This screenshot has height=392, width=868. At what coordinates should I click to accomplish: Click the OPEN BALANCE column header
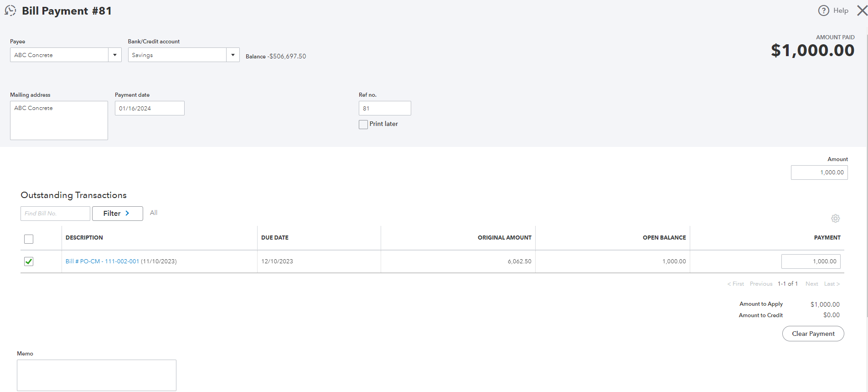coord(664,238)
